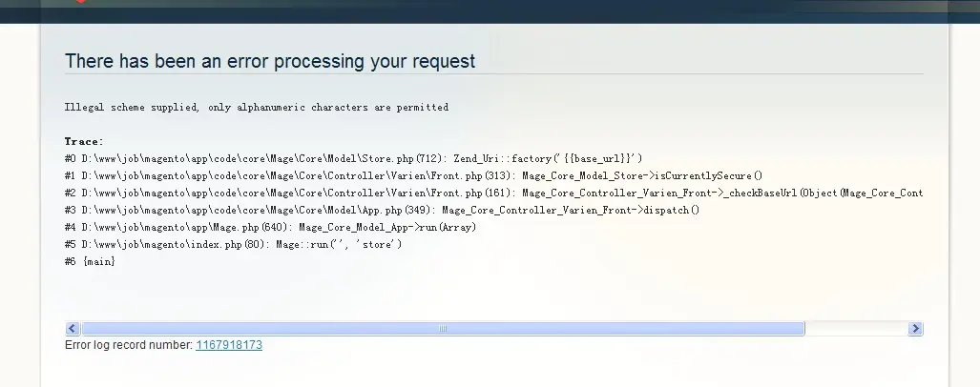The height and width of the screenshot is (387, 980).
Task: Click the bold "Trace:" label
Action: pos(84,142)
